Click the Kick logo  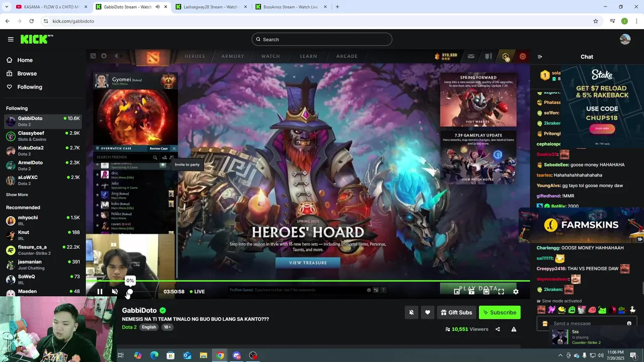(37, 39)
